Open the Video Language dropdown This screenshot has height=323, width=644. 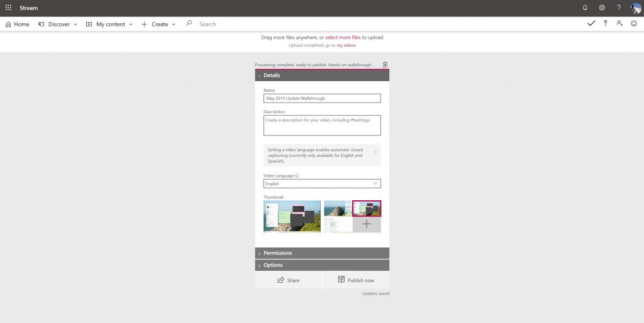pos(322,184)
